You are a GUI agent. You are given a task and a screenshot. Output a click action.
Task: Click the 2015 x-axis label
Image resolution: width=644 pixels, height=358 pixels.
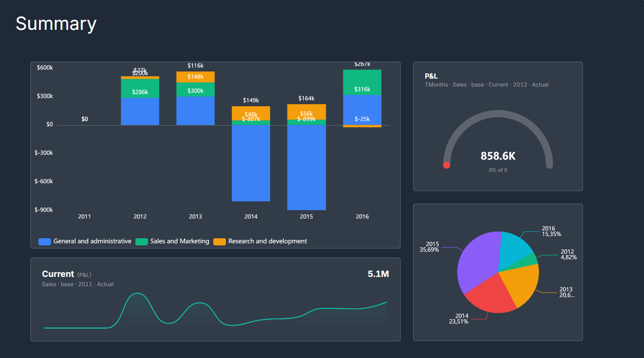[306, 216]
